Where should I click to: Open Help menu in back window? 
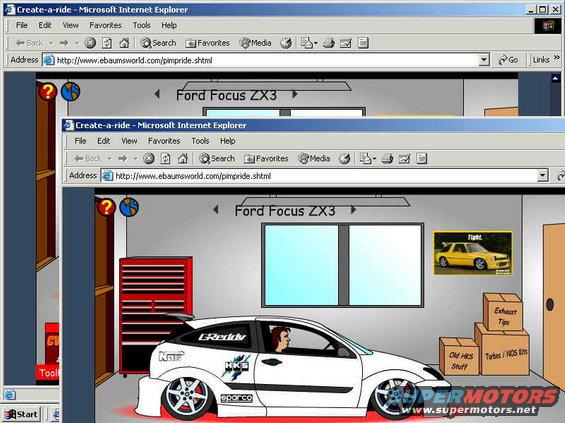tap(169, 25)
